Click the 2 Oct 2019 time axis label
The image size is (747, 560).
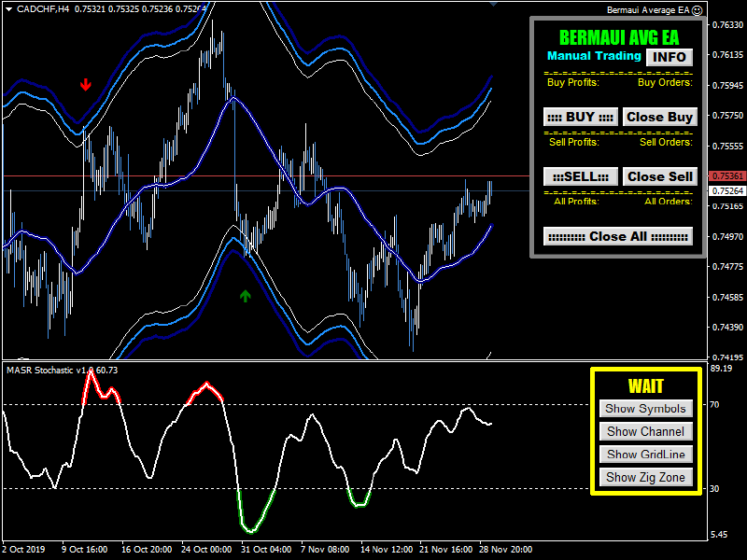(23, 549)
